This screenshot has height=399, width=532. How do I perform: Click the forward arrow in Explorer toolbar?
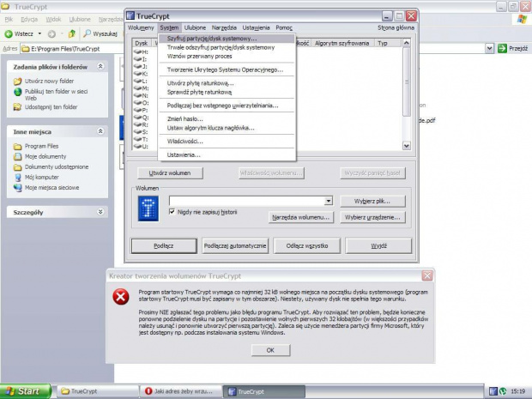pos(51,34)
